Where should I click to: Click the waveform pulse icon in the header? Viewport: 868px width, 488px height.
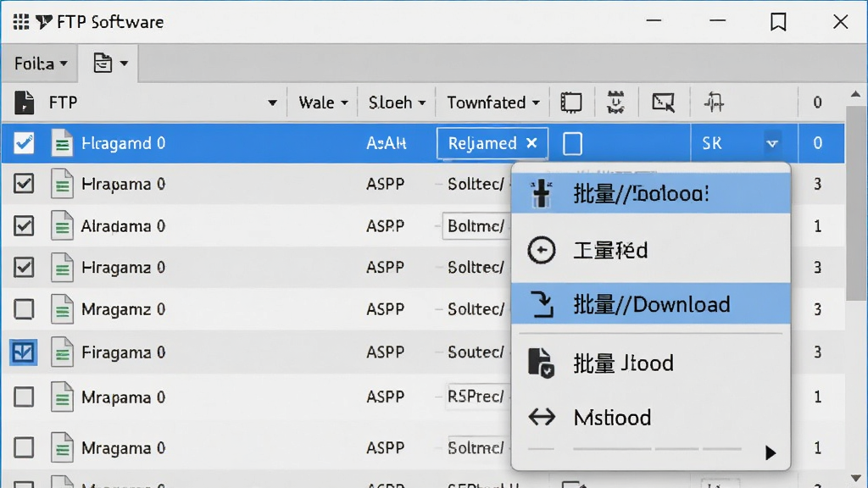(714, 103)
